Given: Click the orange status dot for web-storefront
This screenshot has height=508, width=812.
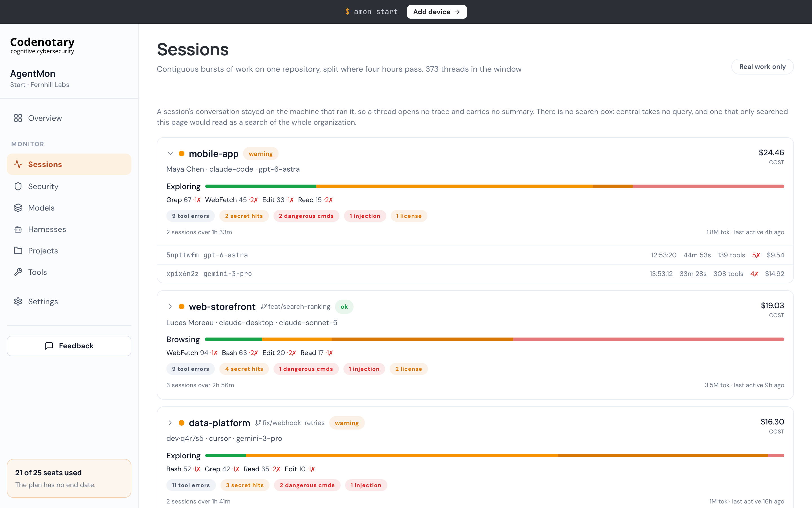Looking at the screenshot, I should tap(182, 306).
